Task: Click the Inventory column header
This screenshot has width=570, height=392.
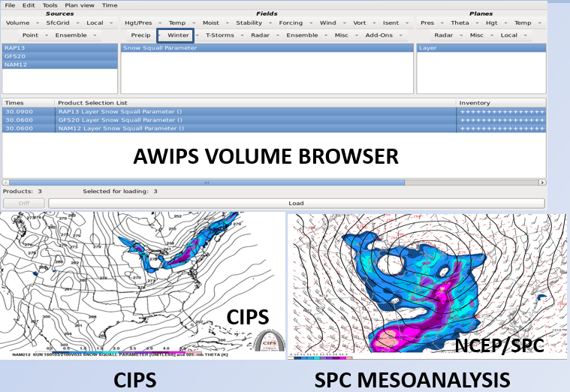Action: tap(501, 103)
